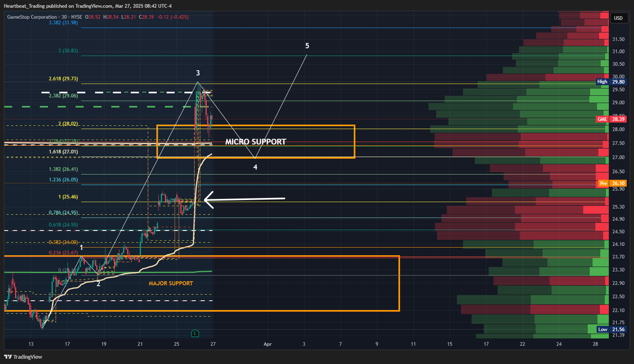Image resolution: width=634 pixels, height=364 pixels.
Task: Click the earnings E marker icon
Action: (x=195, y=333)
